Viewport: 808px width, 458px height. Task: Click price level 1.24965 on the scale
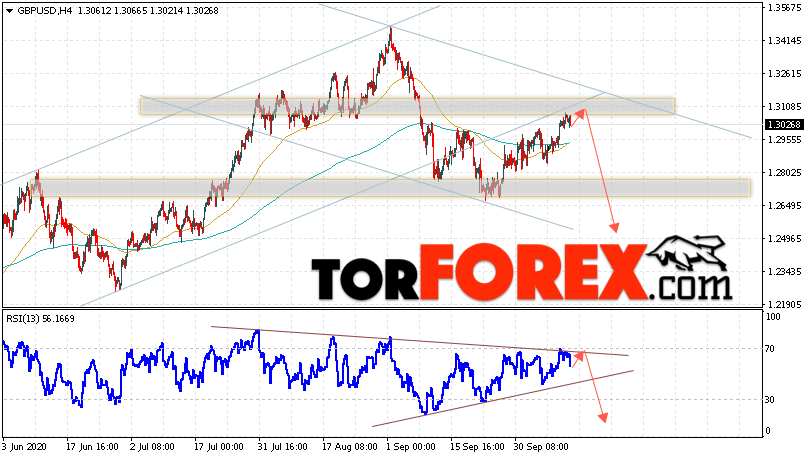[x=784, y=239]
